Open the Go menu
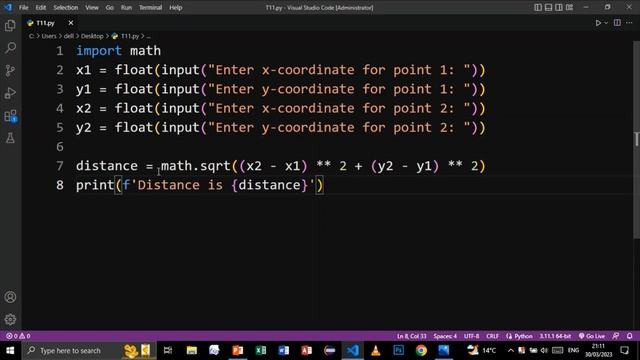 (x=109, y=7)
